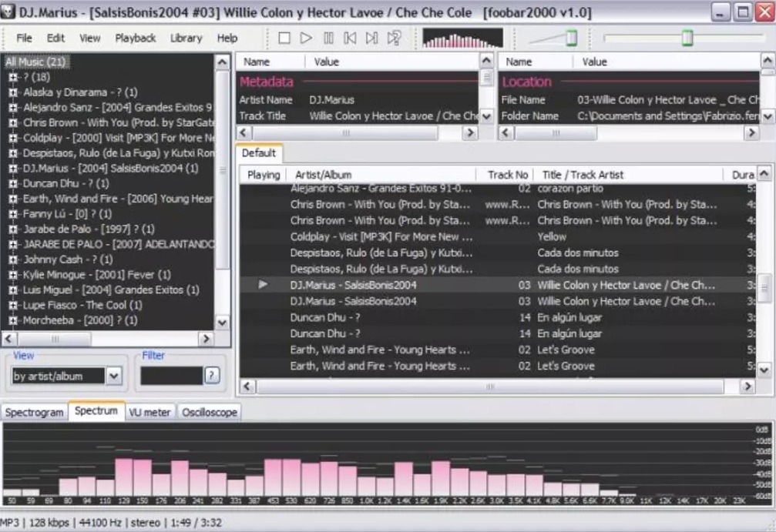776x532 pixels.
Task: Click the foobar2000 title bar app icon
Action: click(8, 12)
